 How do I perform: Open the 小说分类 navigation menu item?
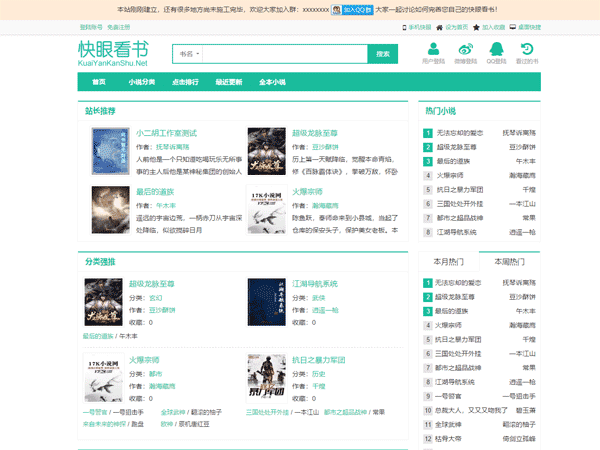point(142,81)
